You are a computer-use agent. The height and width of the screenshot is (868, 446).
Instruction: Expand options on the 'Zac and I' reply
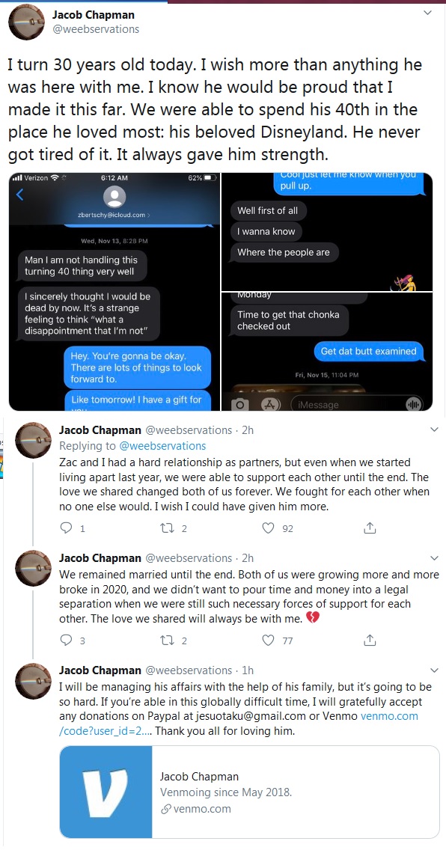tap(434, 429)
